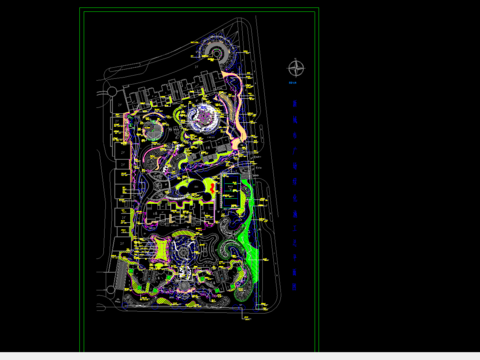Click the small blue label under the compass

pos(292,82)
